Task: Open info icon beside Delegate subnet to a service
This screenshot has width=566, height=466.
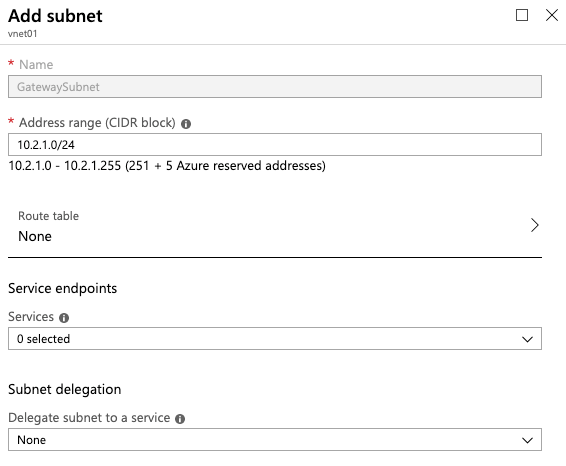Action: (180, 419)
